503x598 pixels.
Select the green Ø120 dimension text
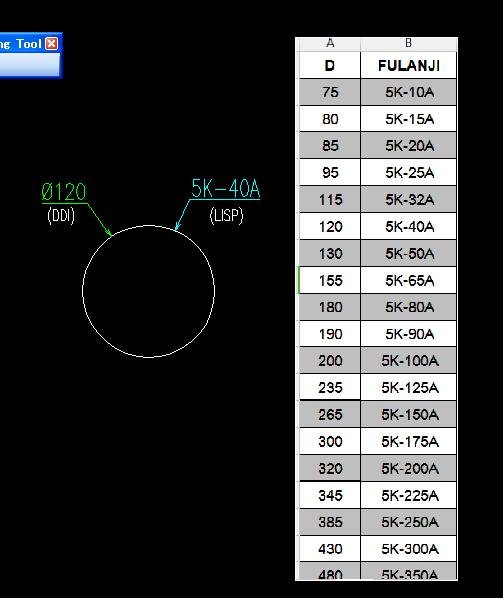point(64,192)
